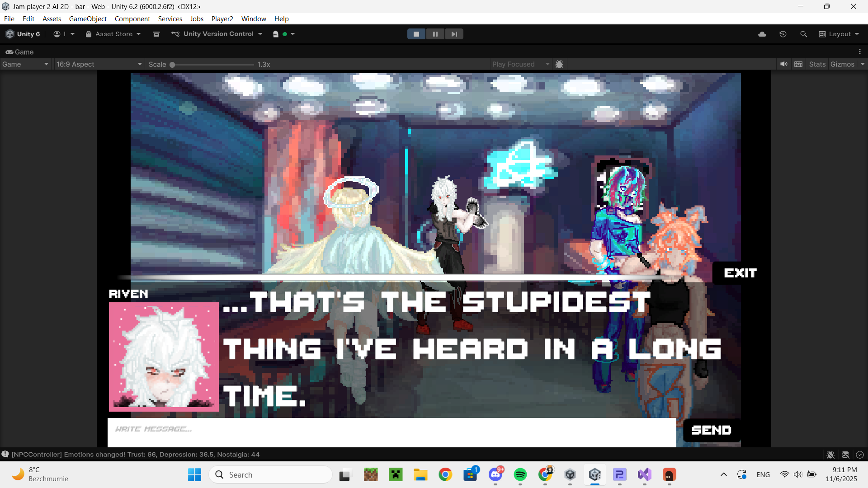Click the EXIT button in the game
868x488 pixels.
740,273
